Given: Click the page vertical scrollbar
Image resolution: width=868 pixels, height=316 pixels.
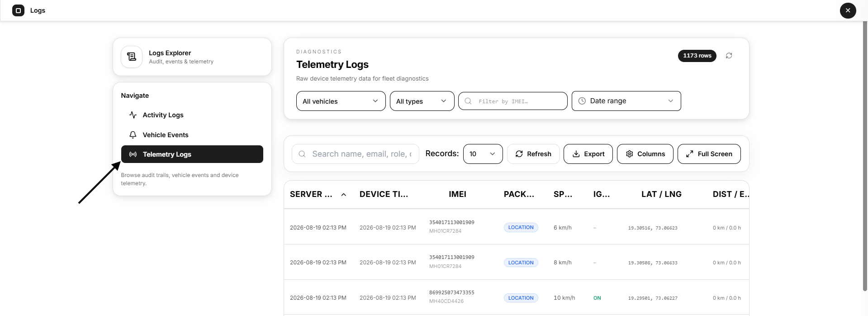Looking at the screenshot, I should 865,156.
